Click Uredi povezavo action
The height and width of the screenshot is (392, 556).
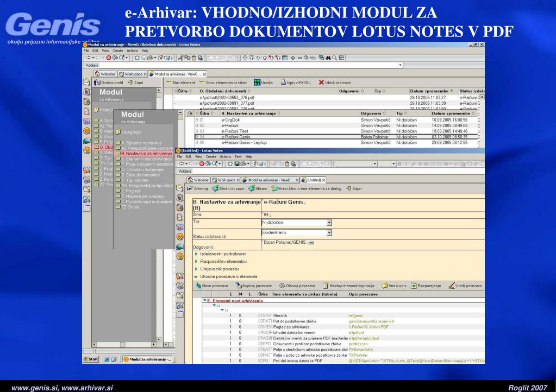(465, 286)
